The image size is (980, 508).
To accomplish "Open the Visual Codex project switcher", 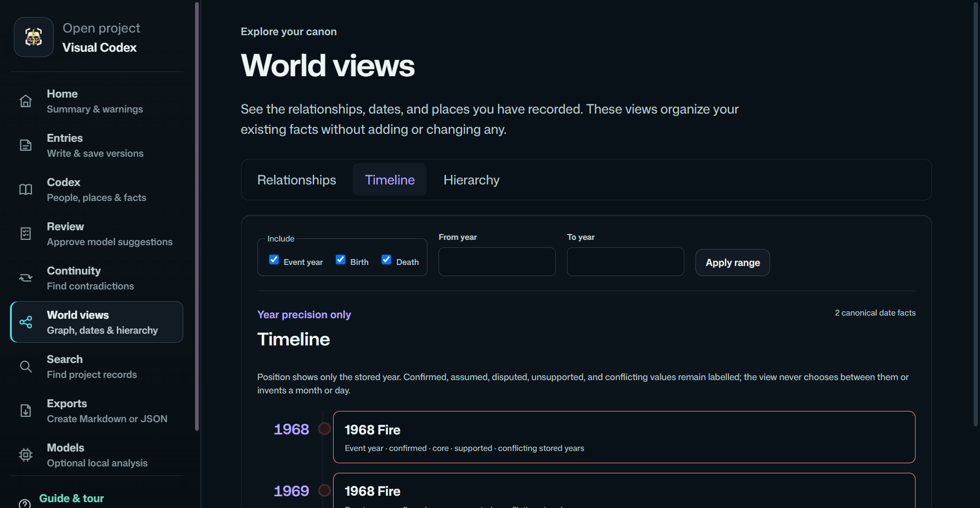I will [96, 37].
